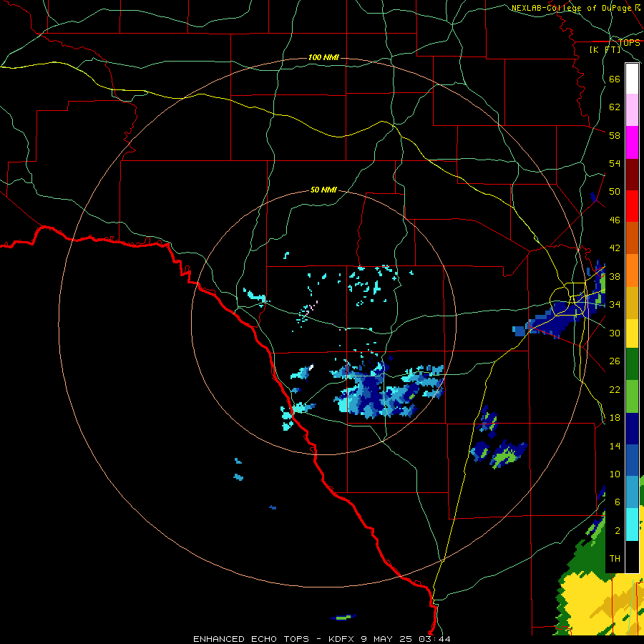Click the navy blue legend swatch
The width and height of the screenshot is (644, 644).
click(632, 429)
